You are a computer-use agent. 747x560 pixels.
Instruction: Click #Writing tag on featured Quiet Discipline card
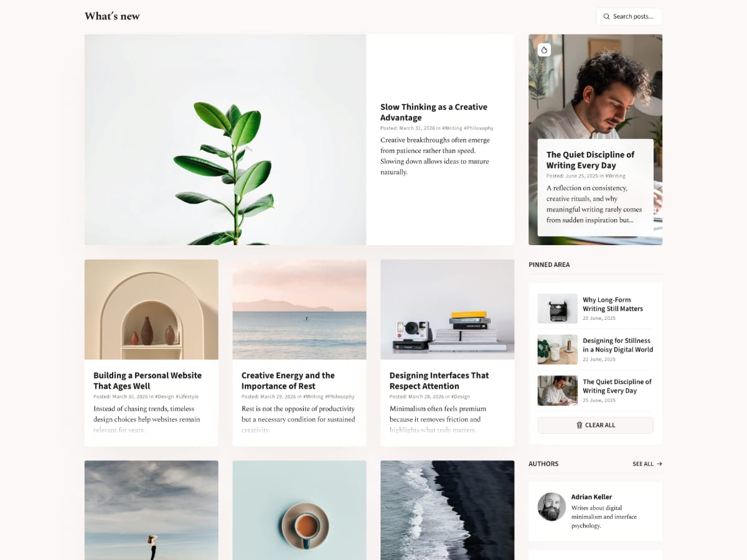pos(616,176)
